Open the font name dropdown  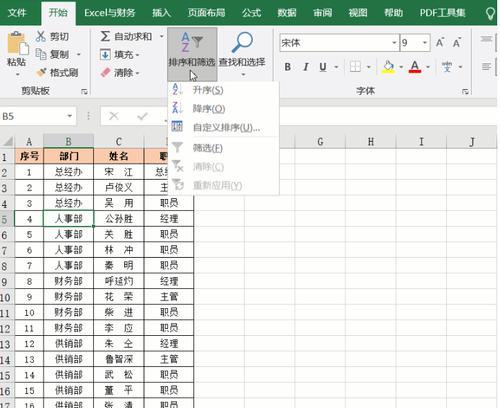394,43
